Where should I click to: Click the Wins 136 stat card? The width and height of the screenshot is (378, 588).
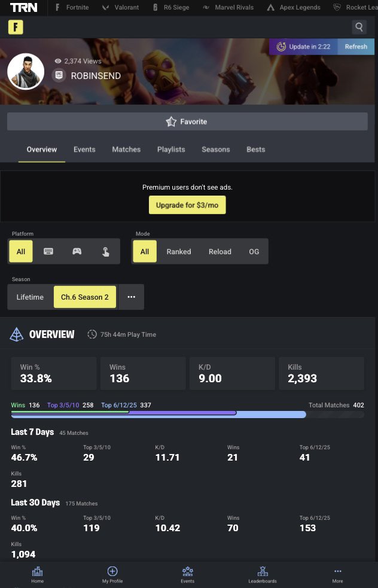click(143, 373)
